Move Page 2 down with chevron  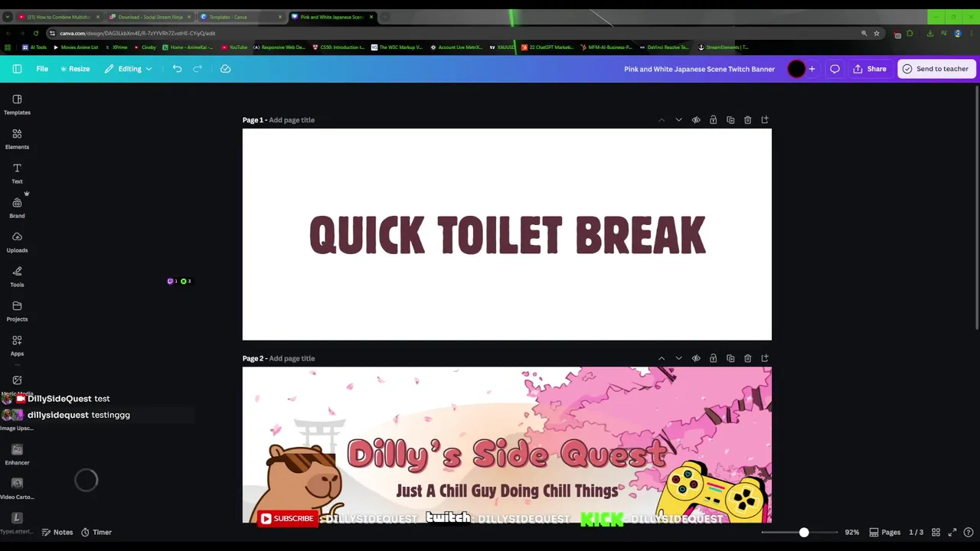[x=678, y=358]
